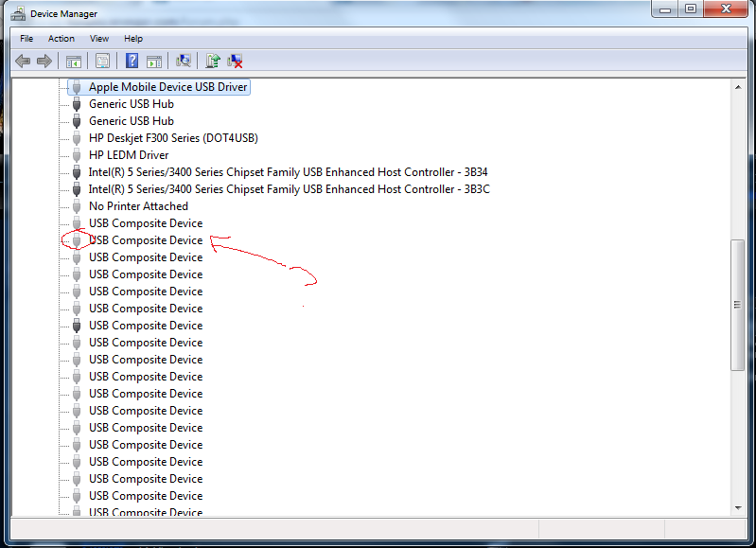This screenshot has width=756, height=548.
Task: Open the View menu
Action: point(98,39)
